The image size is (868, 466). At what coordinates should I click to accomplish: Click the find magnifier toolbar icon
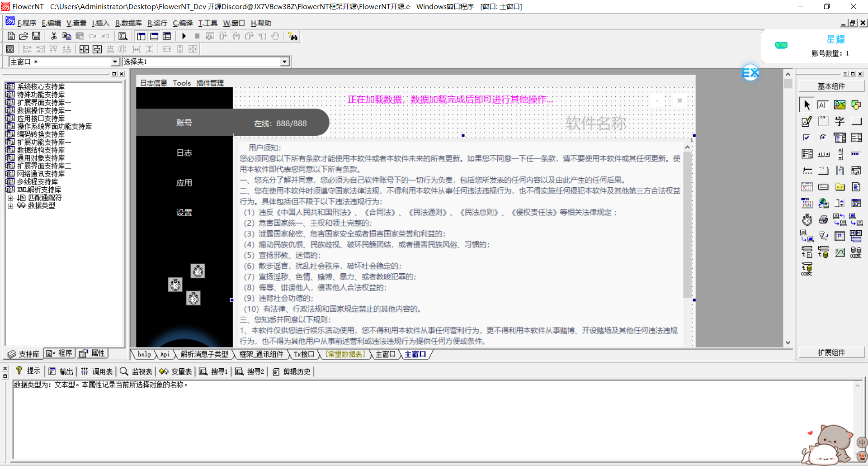(123, 36)
